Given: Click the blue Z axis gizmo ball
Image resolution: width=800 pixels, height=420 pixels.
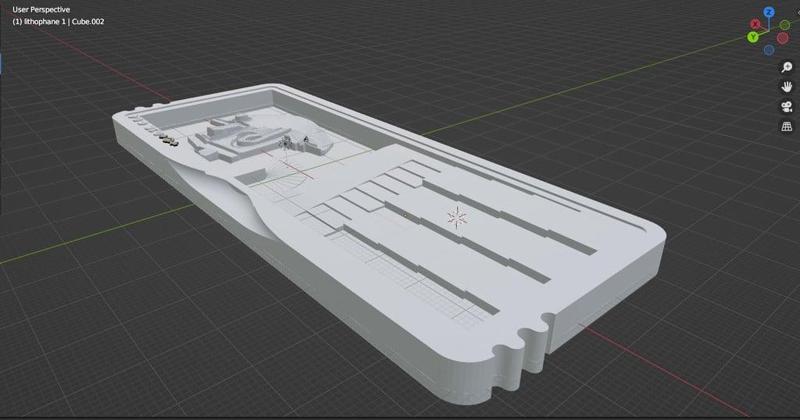Looking at the screenshot, I should 769,12.
